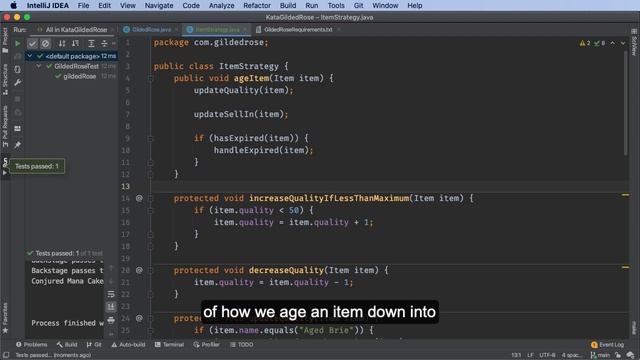
Task: Open the Navigate menu
Action: click(x=159, y=5)
